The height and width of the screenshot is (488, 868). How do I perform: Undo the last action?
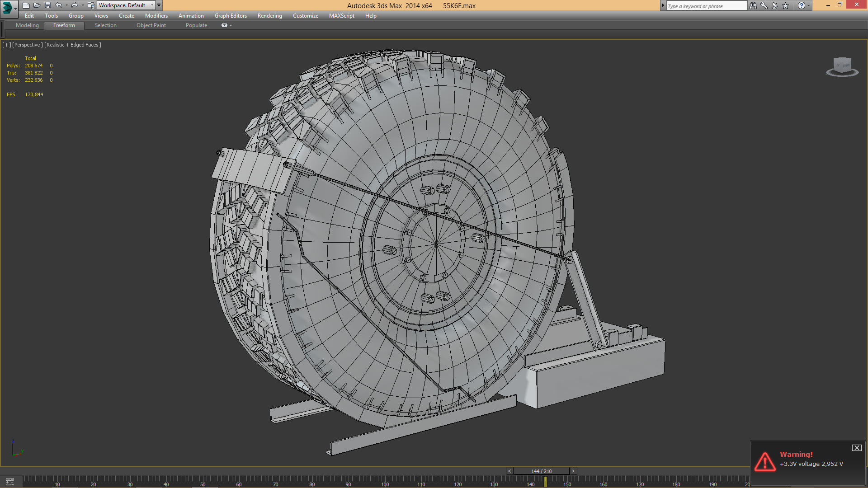click(x=59, y=5)
